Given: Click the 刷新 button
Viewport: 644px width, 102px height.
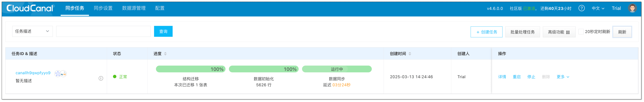Looking at the screenshot, I should point(622,32).
